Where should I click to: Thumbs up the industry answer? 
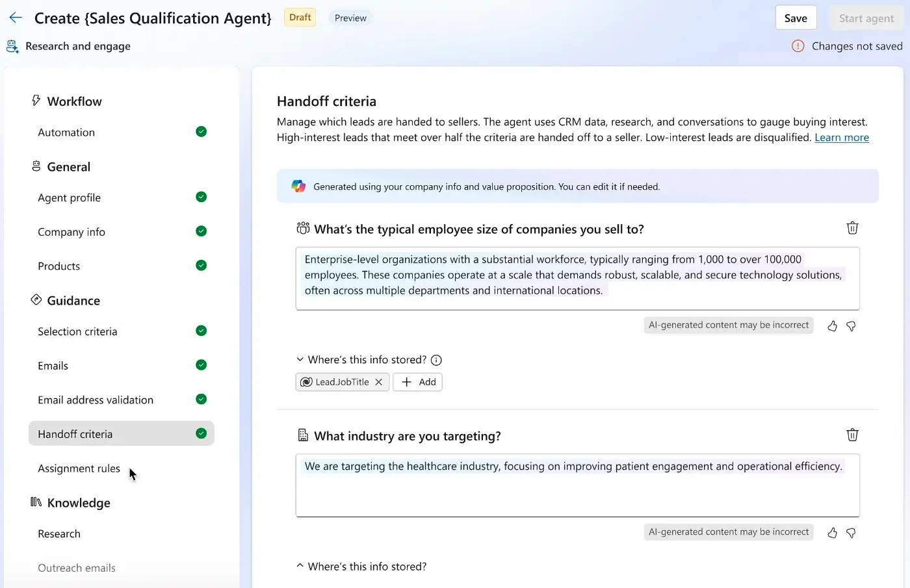[832, 533]
